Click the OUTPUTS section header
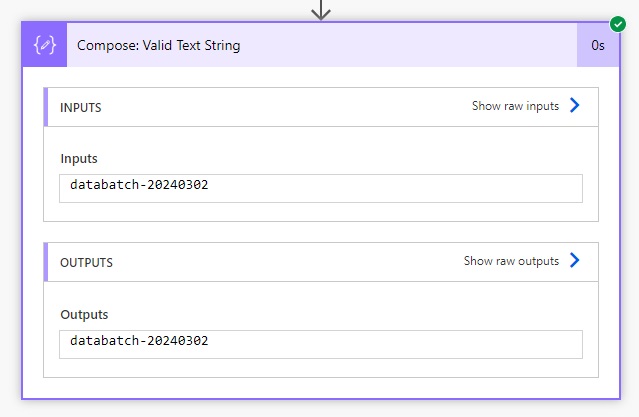Screen dimensions: 639x417 click(x=321, y=262)
